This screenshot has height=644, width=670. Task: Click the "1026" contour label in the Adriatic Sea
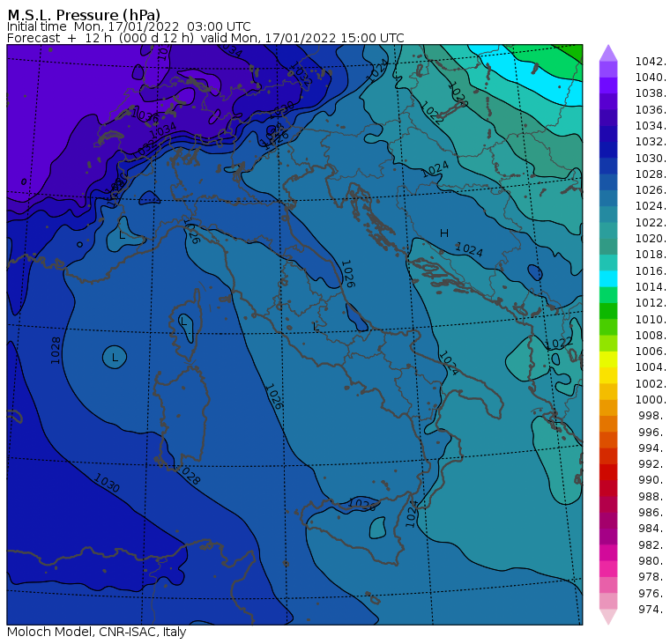click(348, 274)
